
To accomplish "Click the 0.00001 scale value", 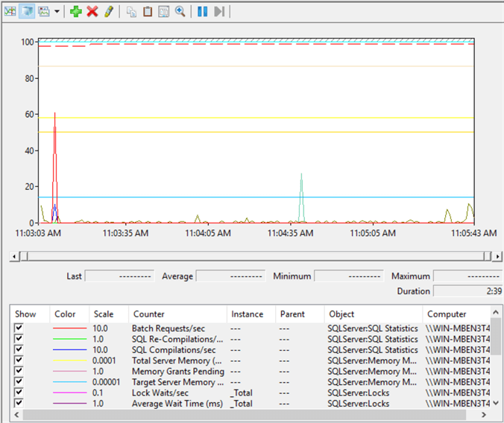I will 106,382.
